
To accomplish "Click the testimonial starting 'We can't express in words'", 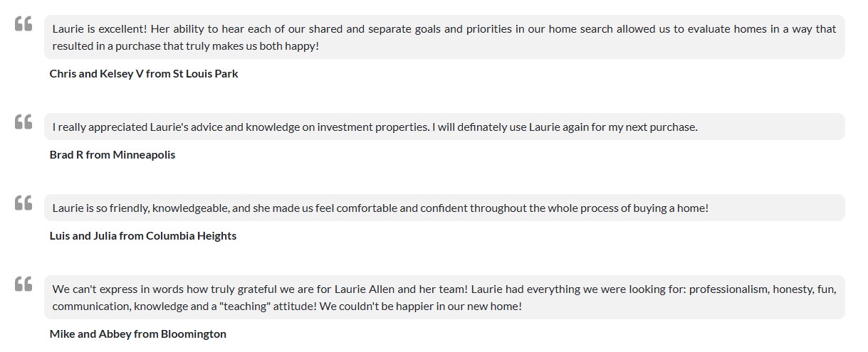I will point(444,297).
